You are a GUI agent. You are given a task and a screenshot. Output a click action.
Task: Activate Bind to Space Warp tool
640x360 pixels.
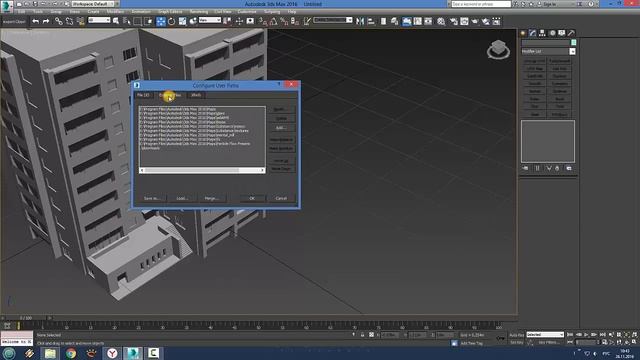coord(80,21)
